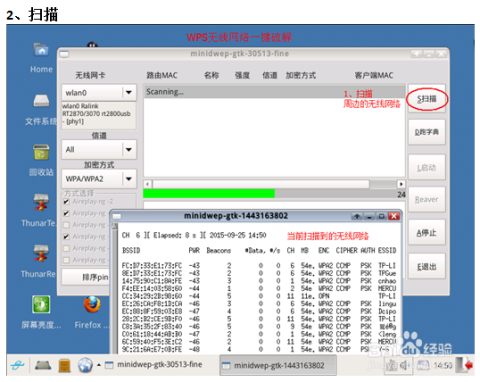Open the file manager cabinet taskbar icon
This screenshot has height=382, width=480.
pyautogui.click(x=65, y=365)
